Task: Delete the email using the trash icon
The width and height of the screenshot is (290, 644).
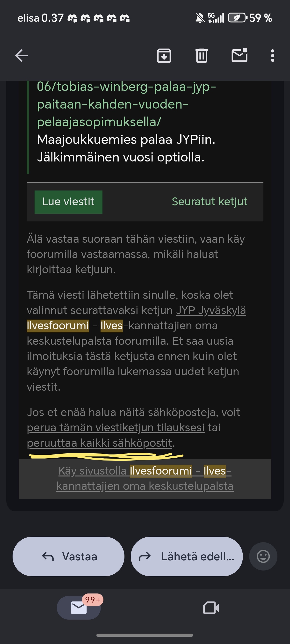Action: pyautogui.click(x=202, y=56)
